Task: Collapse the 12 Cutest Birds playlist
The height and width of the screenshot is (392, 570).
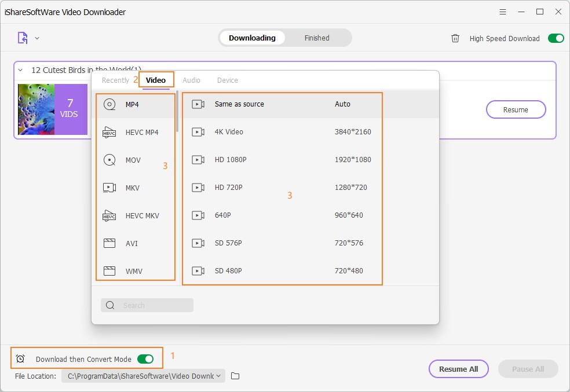Action: (x=20, y=70)
